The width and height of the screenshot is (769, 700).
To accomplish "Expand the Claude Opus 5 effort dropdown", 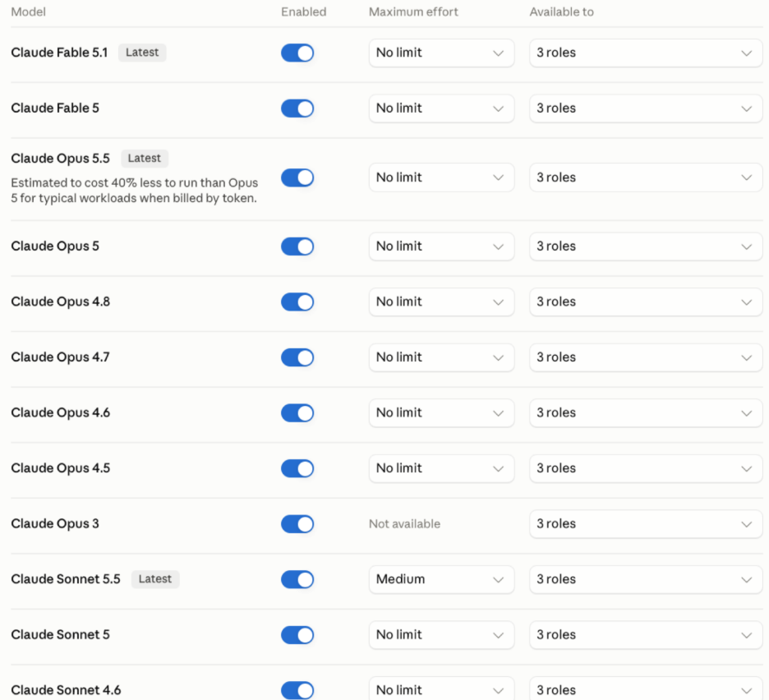I will tap(441, 246).
